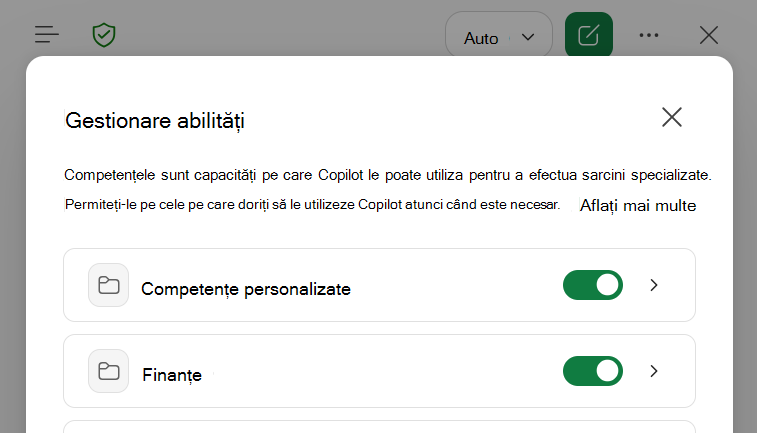
Task: Click the Finanțe folder icon
Action: (x=109, y=371)
